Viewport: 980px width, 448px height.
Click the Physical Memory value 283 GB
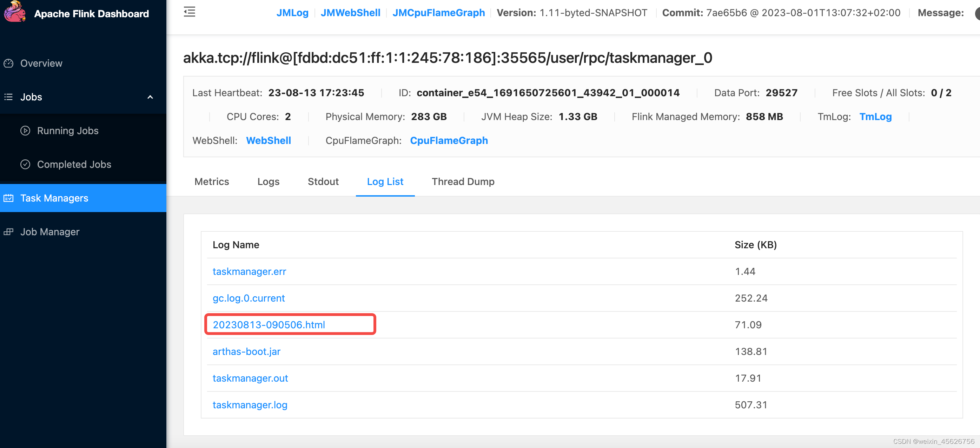coord(429,117)
